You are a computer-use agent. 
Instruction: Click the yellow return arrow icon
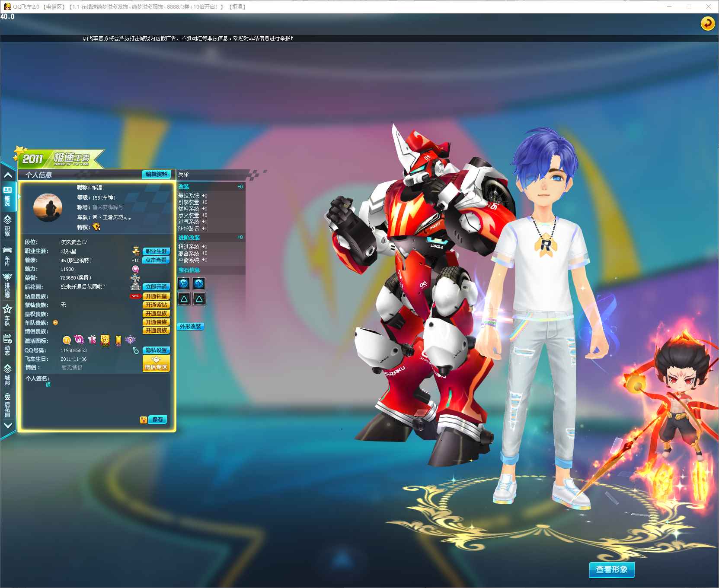point(708,23)
